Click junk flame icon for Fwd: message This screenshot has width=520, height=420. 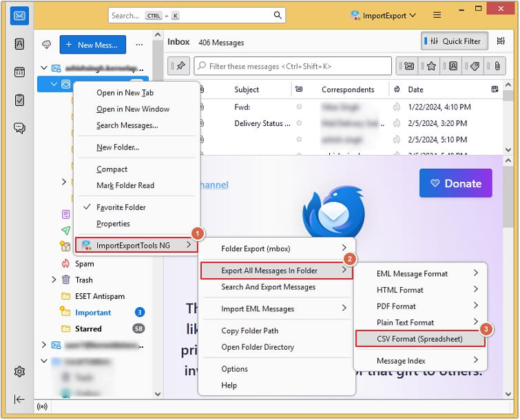[x=397, y=107]
